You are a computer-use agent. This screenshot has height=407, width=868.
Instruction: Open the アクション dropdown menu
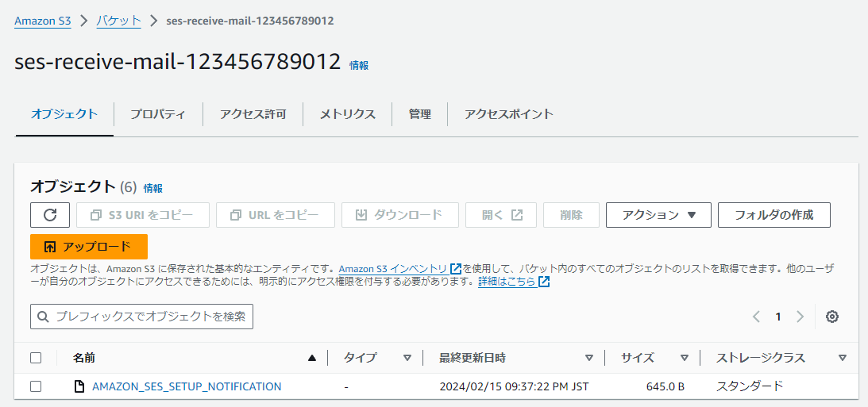coord(659,215)
